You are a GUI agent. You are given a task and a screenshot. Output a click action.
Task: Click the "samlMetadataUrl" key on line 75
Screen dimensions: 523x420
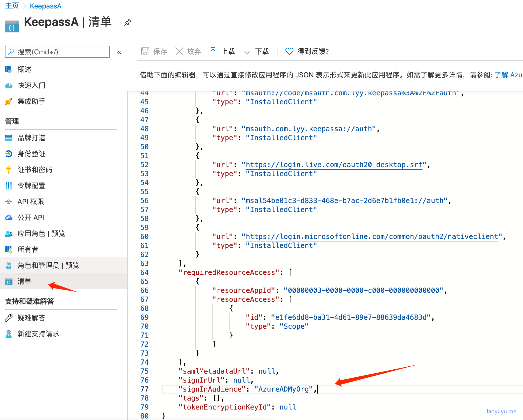pos(214,371)
